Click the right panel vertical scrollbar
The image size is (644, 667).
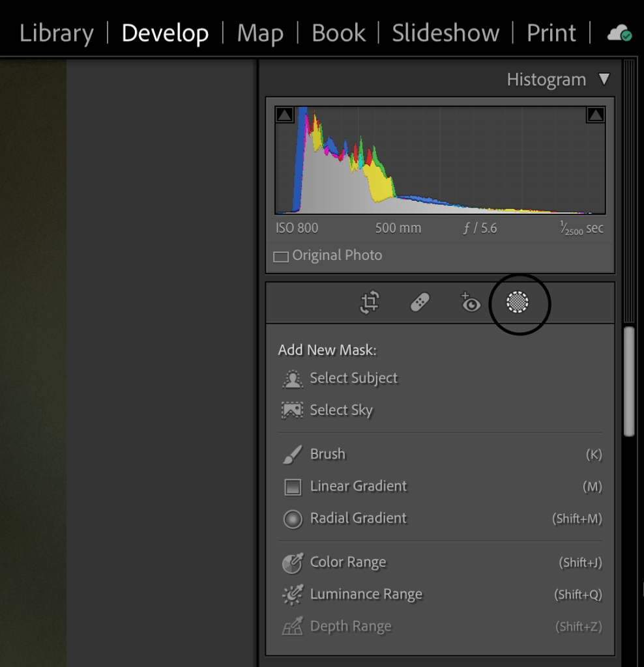pyautogui.click(x=629, y=381)
